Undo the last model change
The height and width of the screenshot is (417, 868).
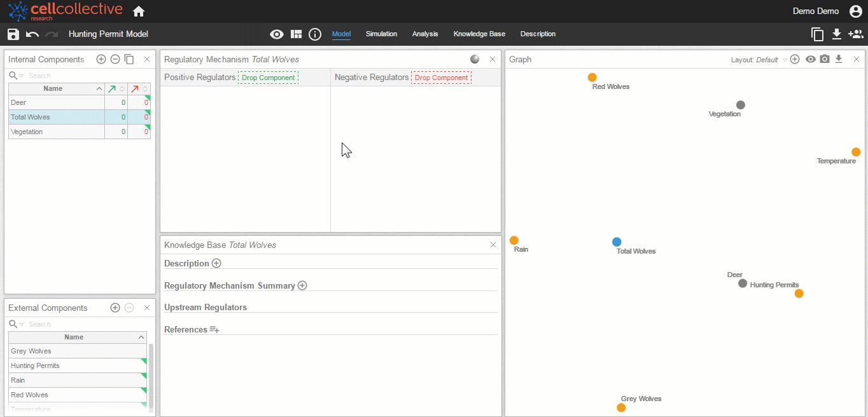click(x=32, y=34)
